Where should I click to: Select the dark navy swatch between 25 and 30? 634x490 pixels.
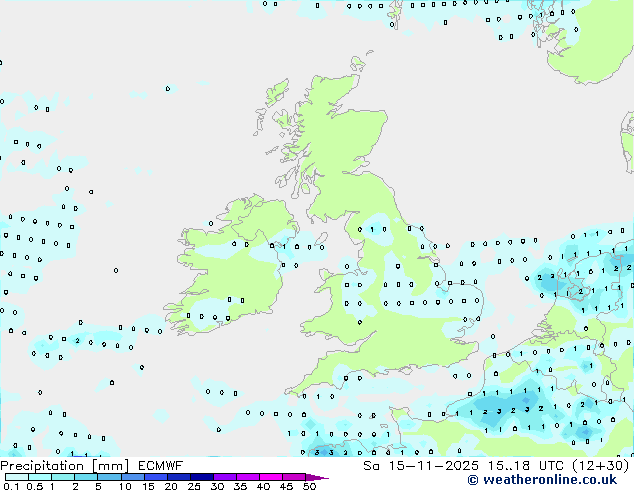click(202, 477)
